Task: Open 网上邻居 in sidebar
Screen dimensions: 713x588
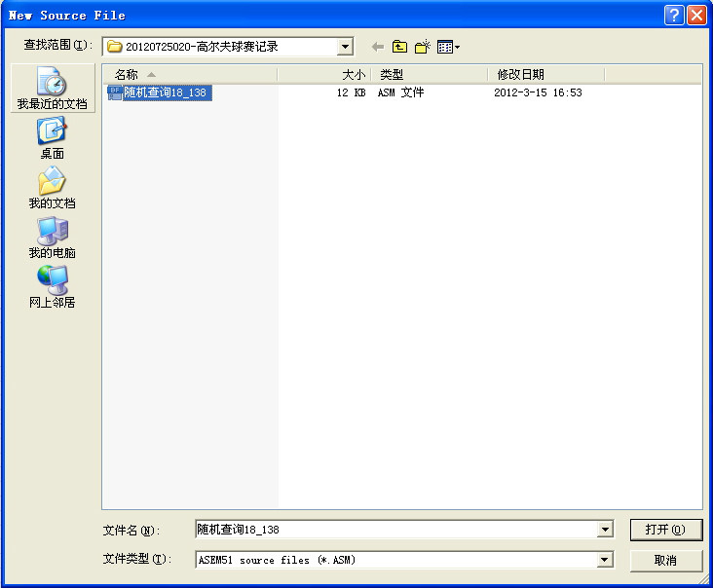Action: click(52, 287)
